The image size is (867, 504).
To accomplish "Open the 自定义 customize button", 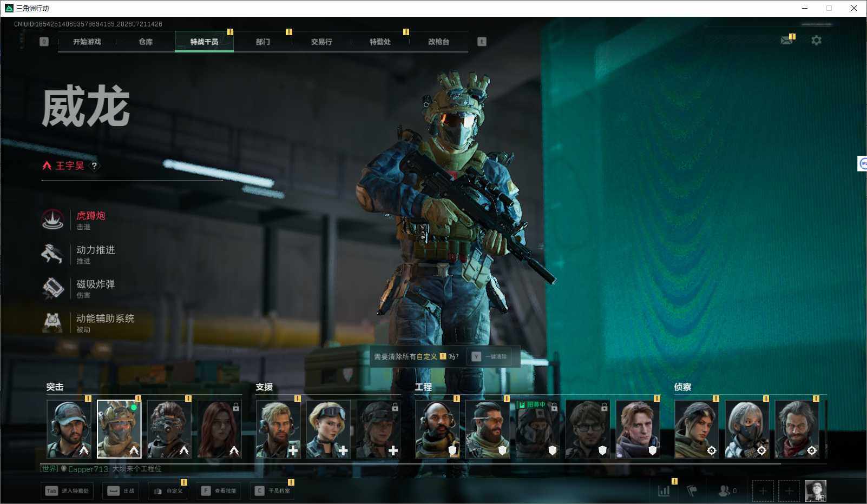I will pyautogui.click(x=168, y=491).
